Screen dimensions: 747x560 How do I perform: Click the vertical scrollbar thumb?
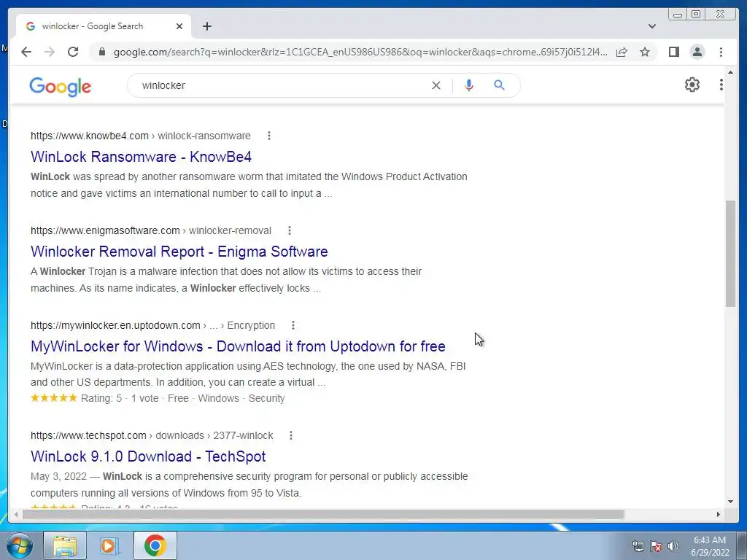[x=730, y=254]
